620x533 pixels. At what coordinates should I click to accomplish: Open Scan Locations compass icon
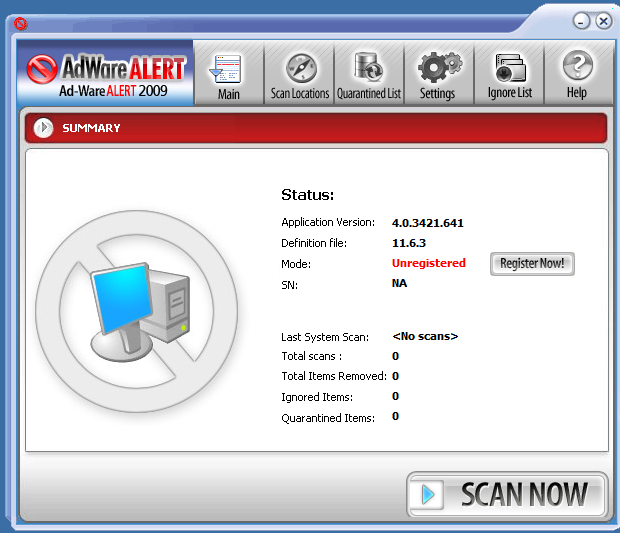(301, 68)
